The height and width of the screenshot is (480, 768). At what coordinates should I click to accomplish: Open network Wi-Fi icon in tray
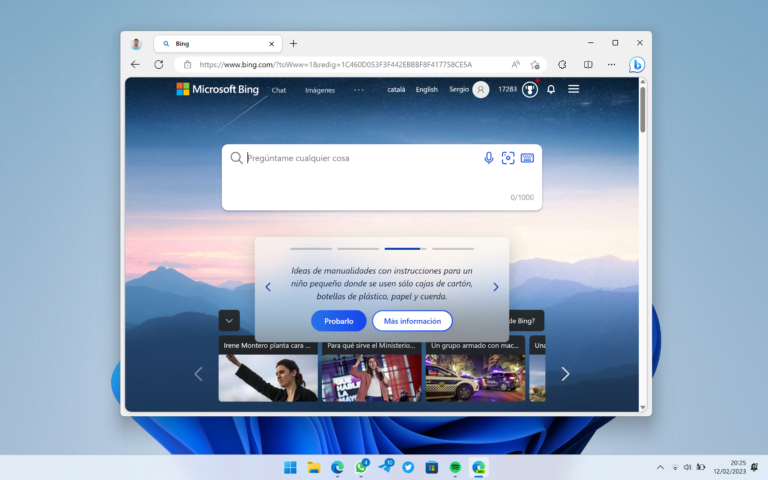click(674, 467)
